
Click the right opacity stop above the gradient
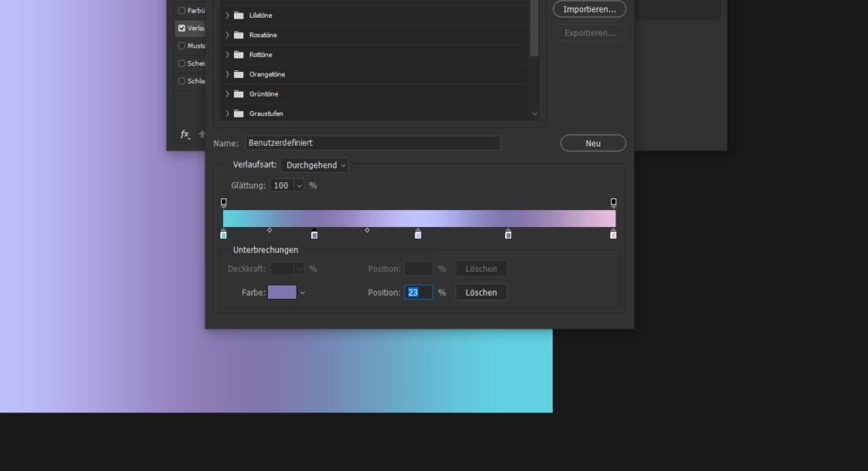click(x=613, y=203)
